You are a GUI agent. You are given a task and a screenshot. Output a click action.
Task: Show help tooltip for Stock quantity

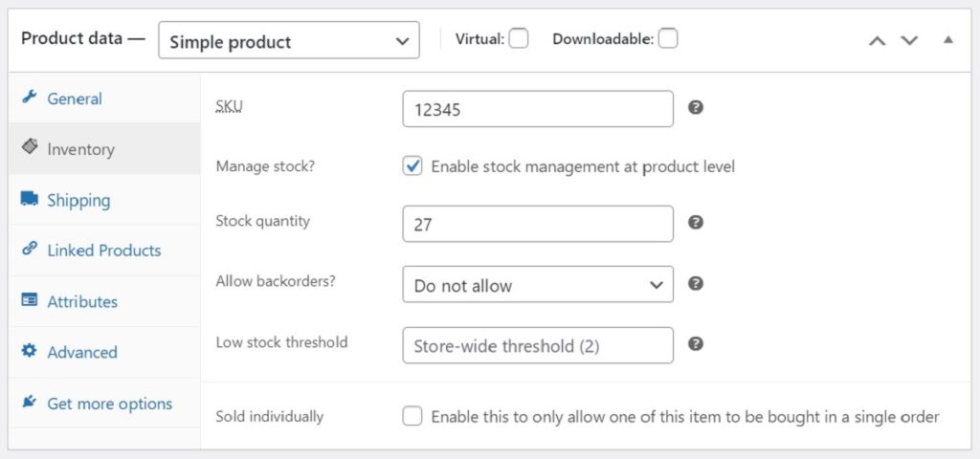[x=696, y=222]
